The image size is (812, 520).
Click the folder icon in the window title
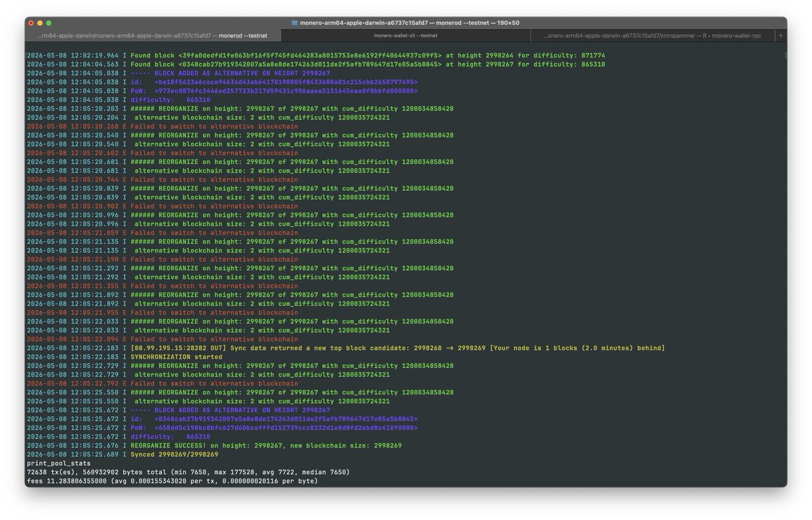pos(295,22)
